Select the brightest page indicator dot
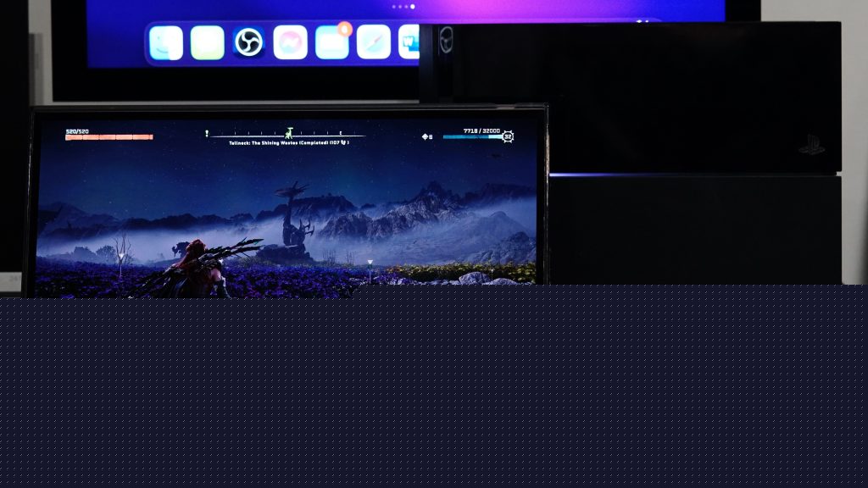The height and width of the screenshot is (488, 868). pyautogui.click(x=413, y=7)
